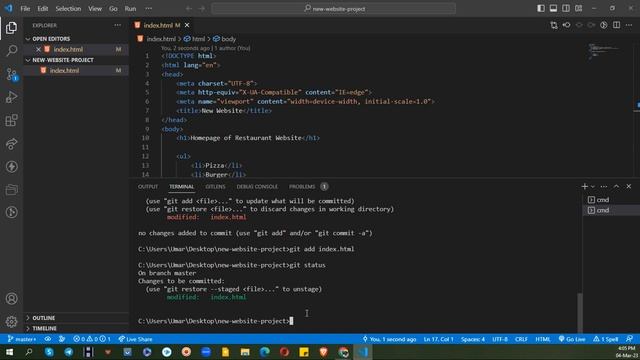Image resolution: width=640 pixels, height=360 pixels.
Task: Maximize the panel size with chevron
Action: coord(616,187)
